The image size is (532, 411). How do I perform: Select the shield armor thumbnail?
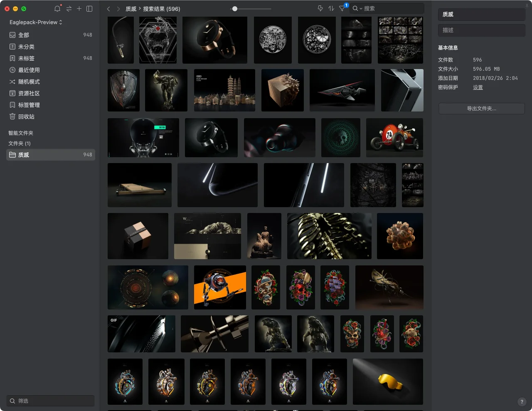pyautogui.click(x=123, y=90)
